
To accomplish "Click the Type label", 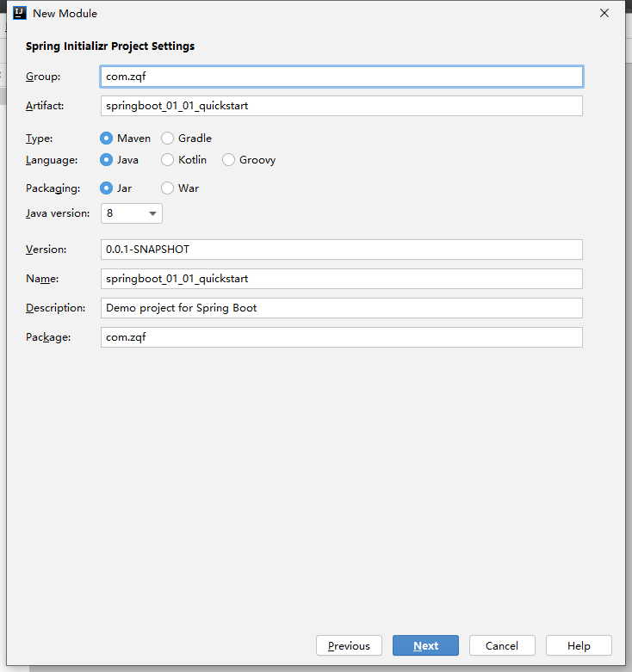I will point(39,139).
